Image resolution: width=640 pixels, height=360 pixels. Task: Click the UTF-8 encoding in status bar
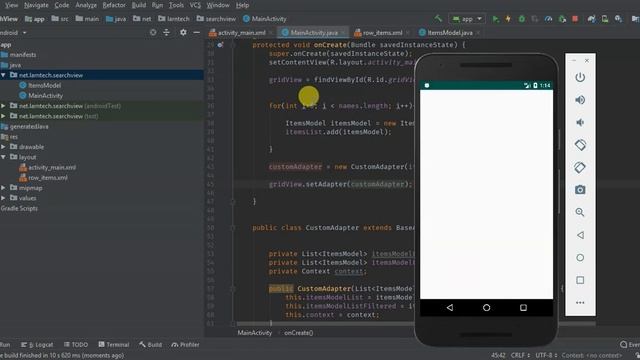coord(546,355)
